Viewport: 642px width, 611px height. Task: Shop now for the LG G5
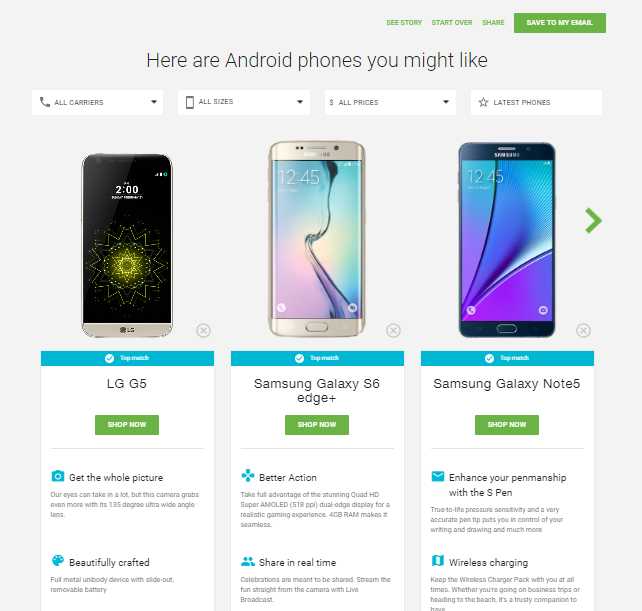click(x=127, y=425)
